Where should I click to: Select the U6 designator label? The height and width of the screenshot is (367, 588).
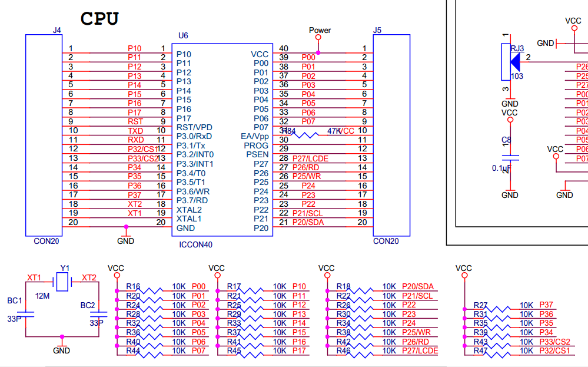tap(183, 36)
